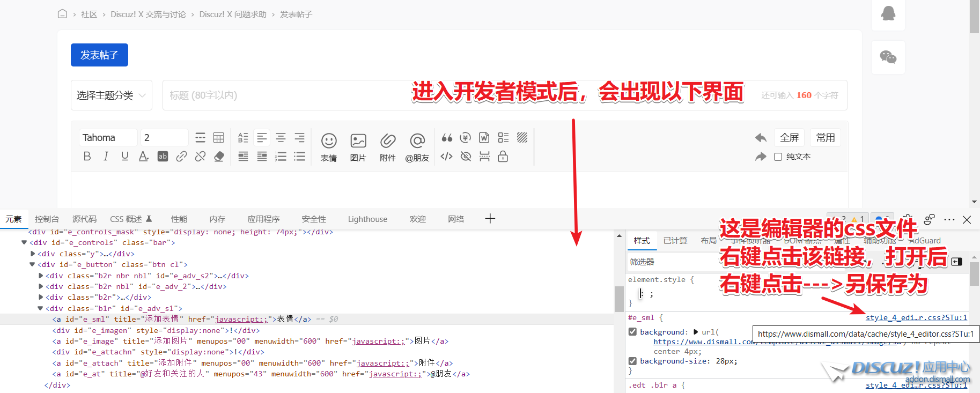
Task: Insert a table in the editor
Action: pos(218,138)
